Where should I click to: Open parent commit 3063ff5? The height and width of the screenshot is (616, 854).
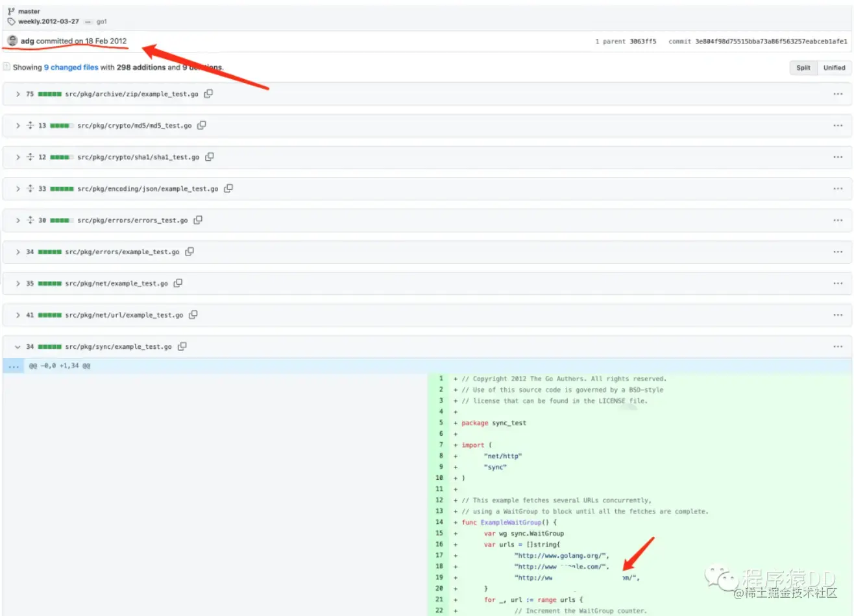(642, 41)
